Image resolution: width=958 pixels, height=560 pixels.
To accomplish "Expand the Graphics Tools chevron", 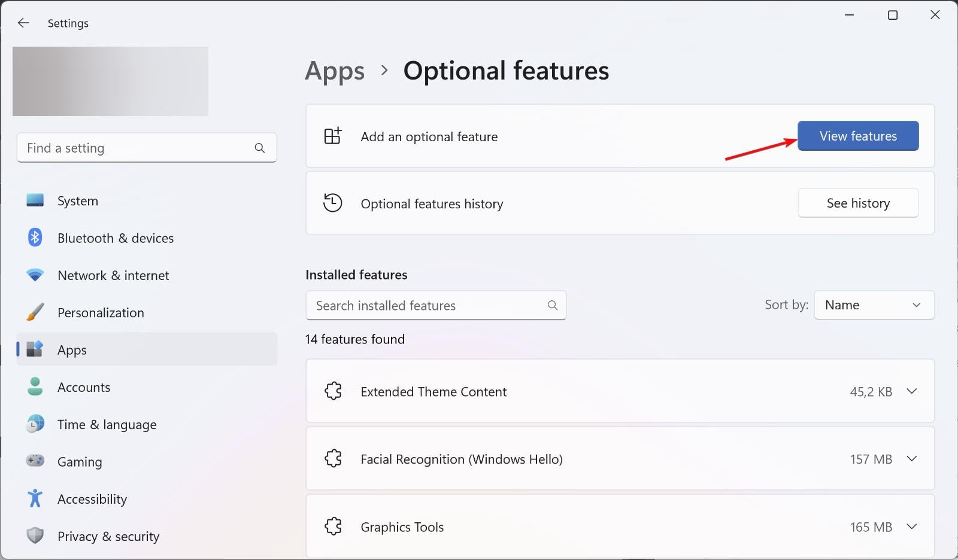I will 911,526.
